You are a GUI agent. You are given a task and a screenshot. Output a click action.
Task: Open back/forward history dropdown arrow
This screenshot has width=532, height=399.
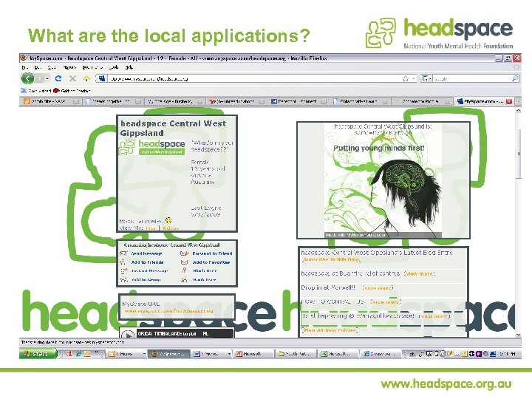[47, 79]
